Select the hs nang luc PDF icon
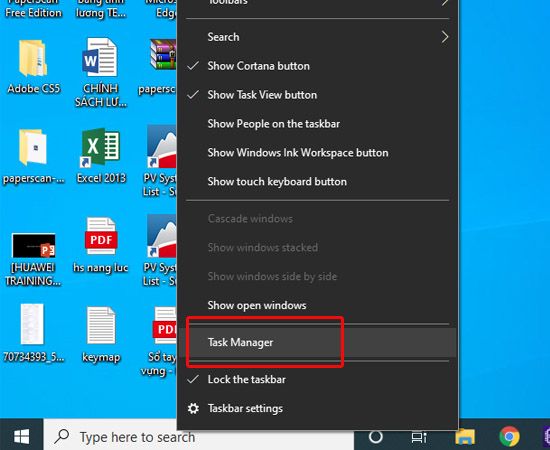 pos(101,236)
